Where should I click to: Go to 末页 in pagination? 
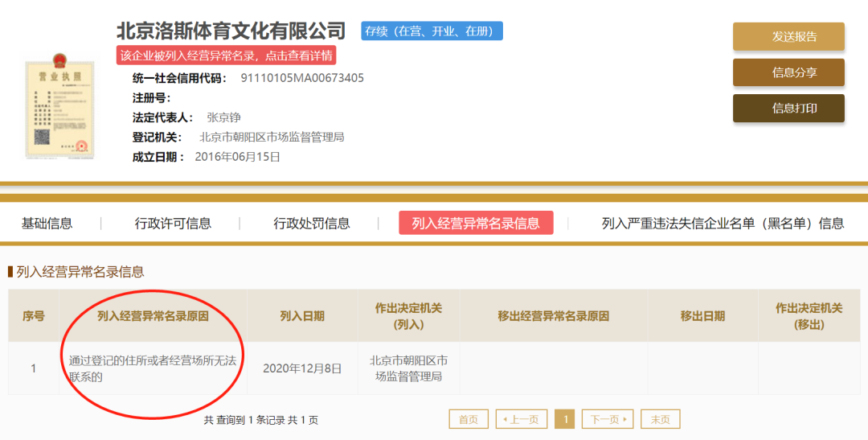(660, 420)
